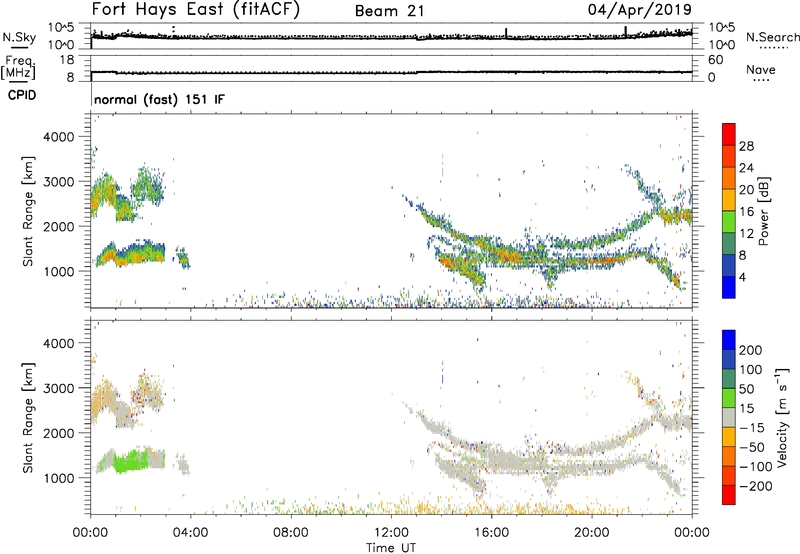Click 'Slant Range [km]' label of power panel
The image size is (800, 554).
[28, 211]
